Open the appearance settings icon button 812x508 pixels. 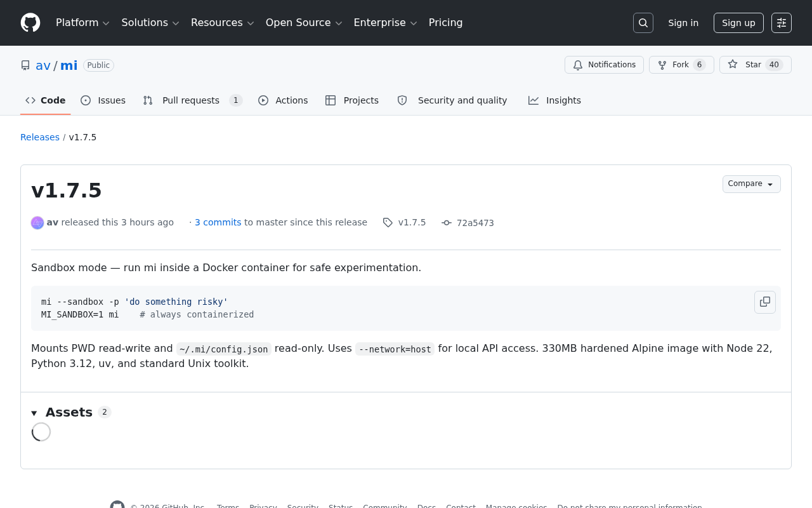click(x=782, y=23)
